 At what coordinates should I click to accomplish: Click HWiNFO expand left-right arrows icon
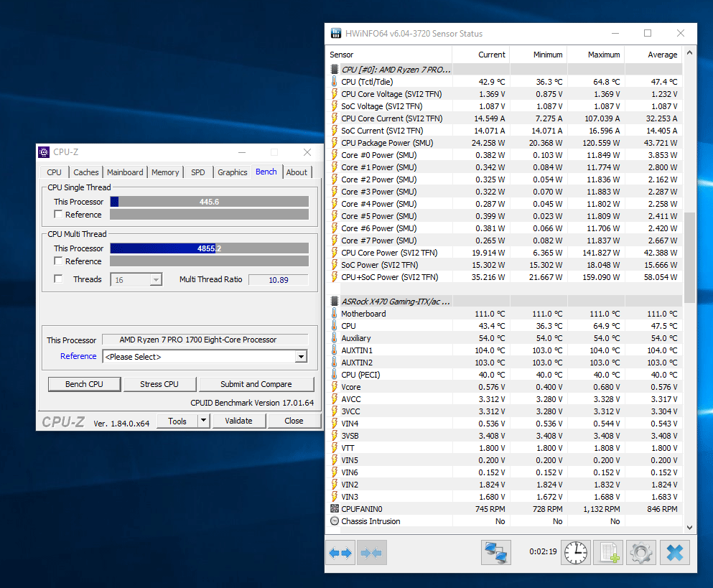tap(340, 553)
